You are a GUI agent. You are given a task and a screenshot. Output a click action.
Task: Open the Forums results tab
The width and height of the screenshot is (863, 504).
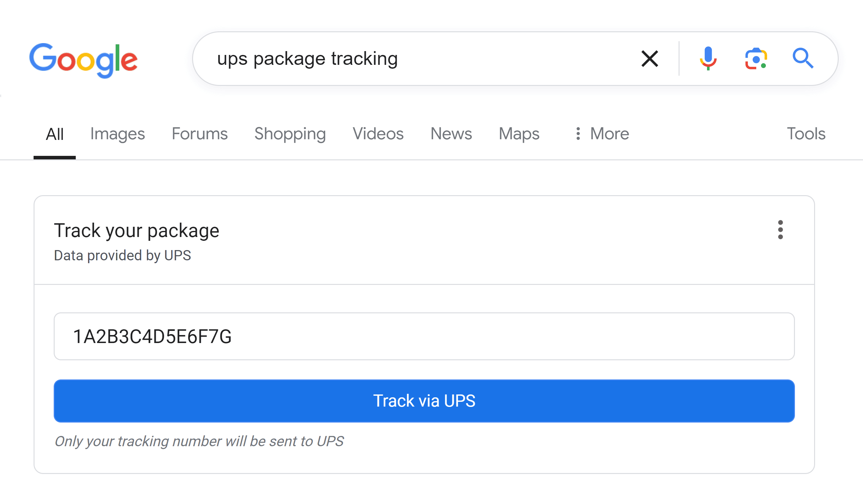click(x=200, y=134)
